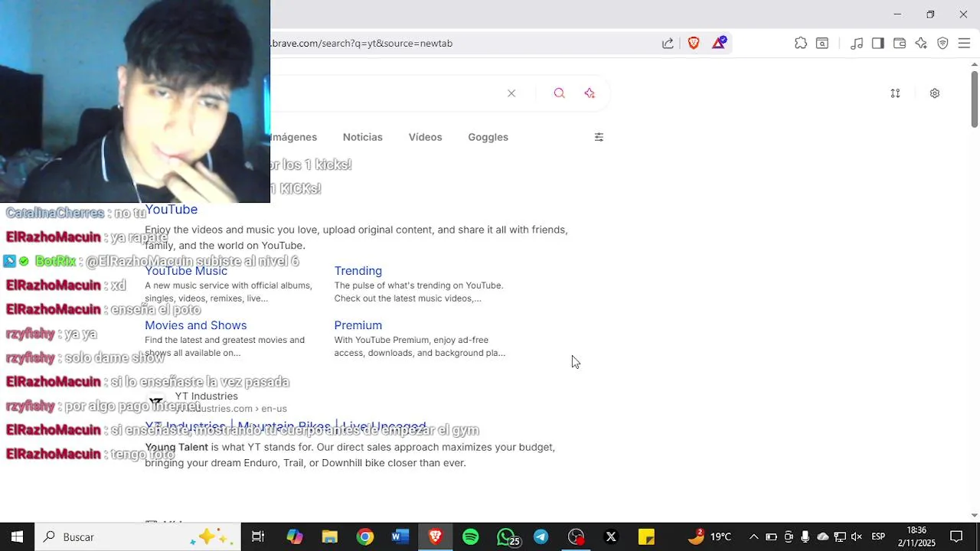
Task: Click the YT Industries site name
Action: click(x=206, y=396)
